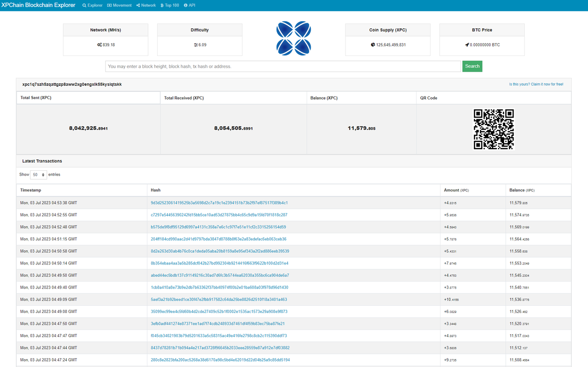Click the coin supply pie chart icon
Image resolution: width=588 pixels, height=367 pixels.
point(373,45)
